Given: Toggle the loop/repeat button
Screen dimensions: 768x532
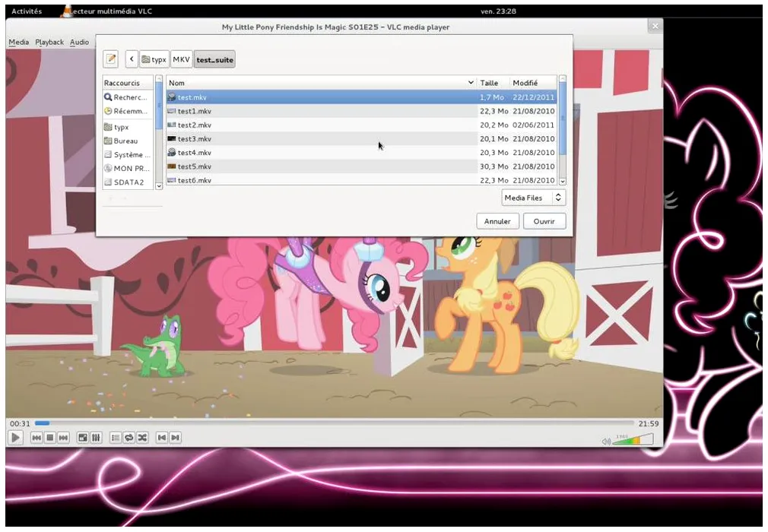Looking at the screenshot, I should 129,438.
